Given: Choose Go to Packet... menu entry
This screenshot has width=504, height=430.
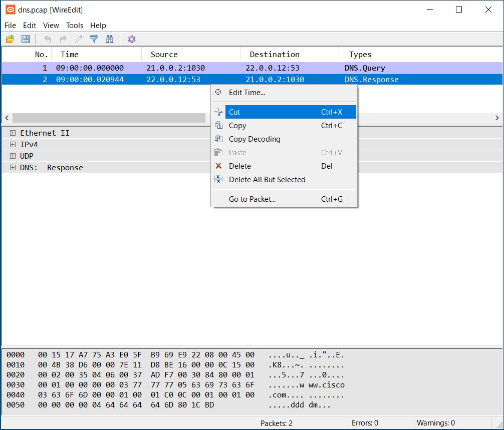Looking at the screenshot, I should tap(284, 199).
